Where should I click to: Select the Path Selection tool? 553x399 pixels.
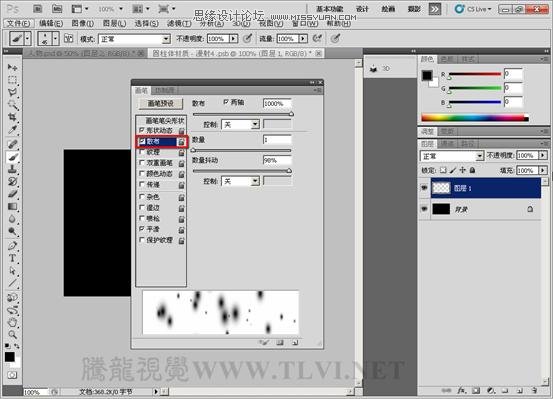pyautogui.click(x=12, y=271)
